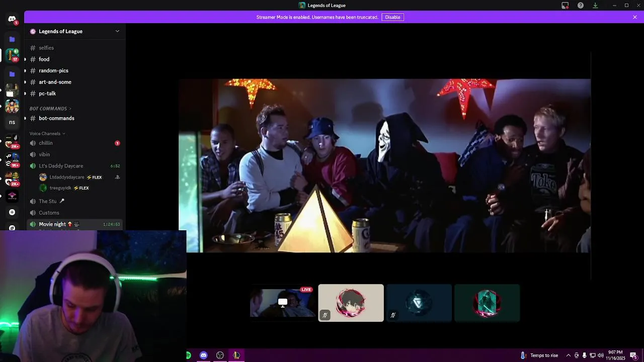Open Discord from the taskbar
The image size is (644, 362).
pos(203,355)
